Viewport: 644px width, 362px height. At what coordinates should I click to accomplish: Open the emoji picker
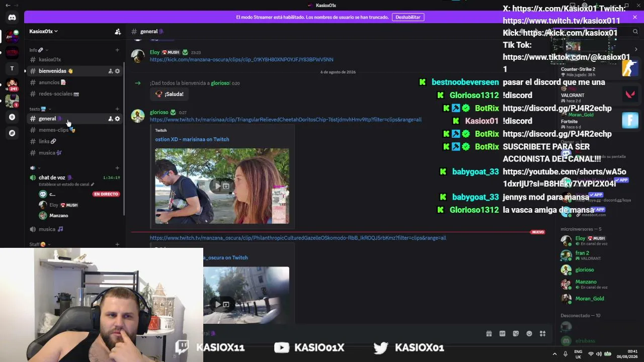tap(529, 333)
